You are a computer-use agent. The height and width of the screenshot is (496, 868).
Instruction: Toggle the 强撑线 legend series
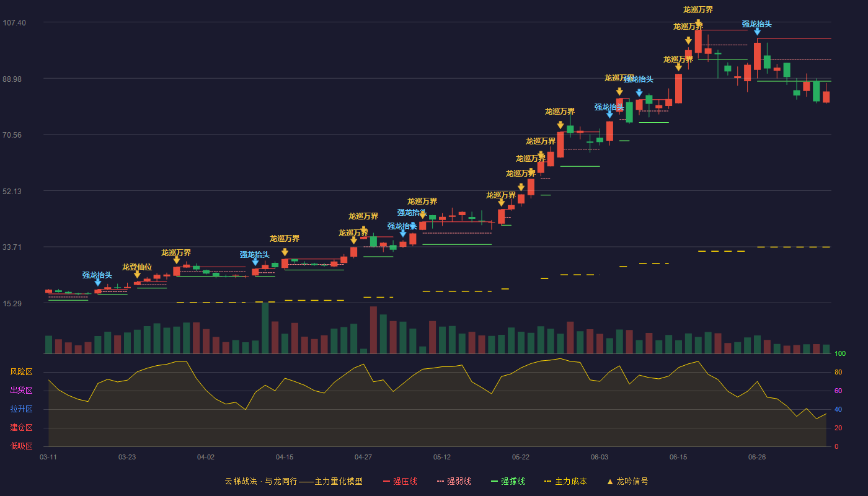[x=508, y=481]
